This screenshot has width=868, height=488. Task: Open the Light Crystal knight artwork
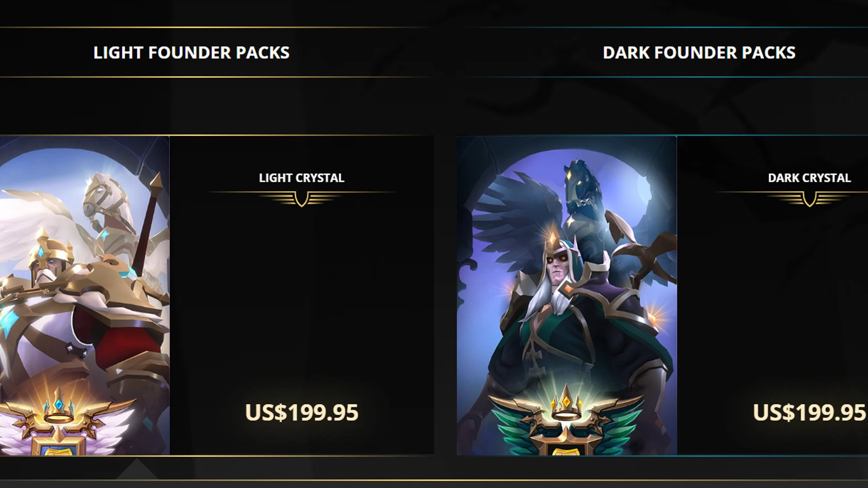(x=85, y=295)
